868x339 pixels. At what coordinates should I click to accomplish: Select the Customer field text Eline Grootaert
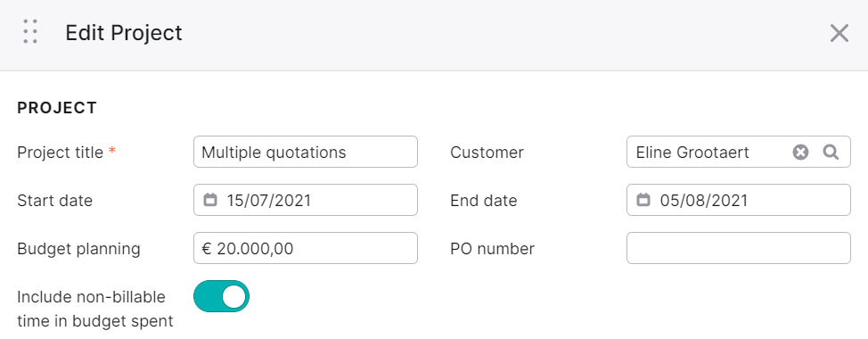692,153
